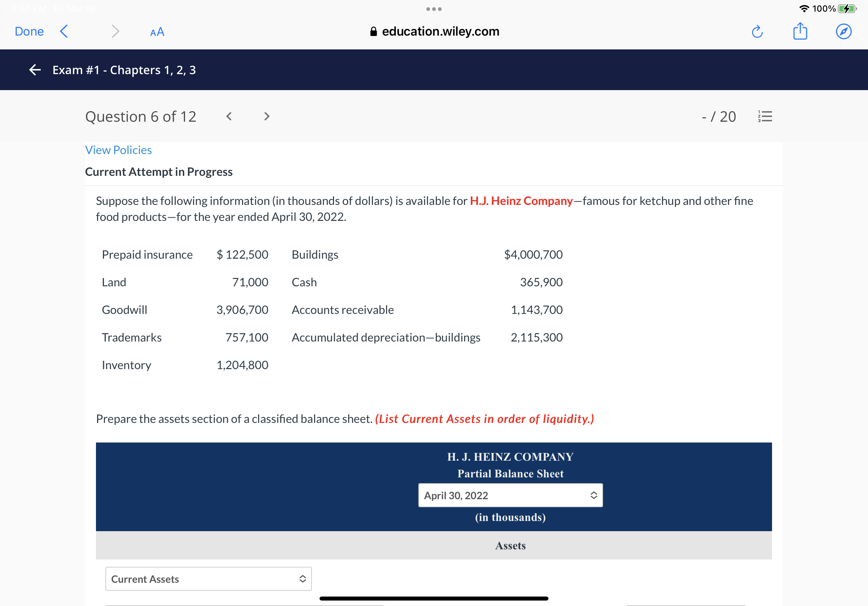Go to the next question with the right arrow
This screenshot has height=606, width=868.
pyautogui.click(x=266, y=116)
